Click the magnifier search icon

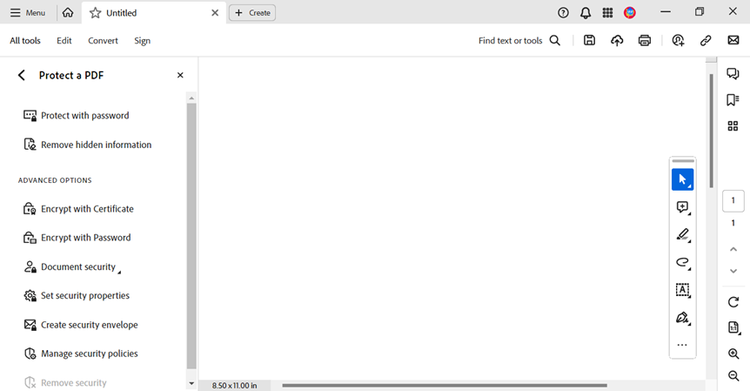coord(555,41)
